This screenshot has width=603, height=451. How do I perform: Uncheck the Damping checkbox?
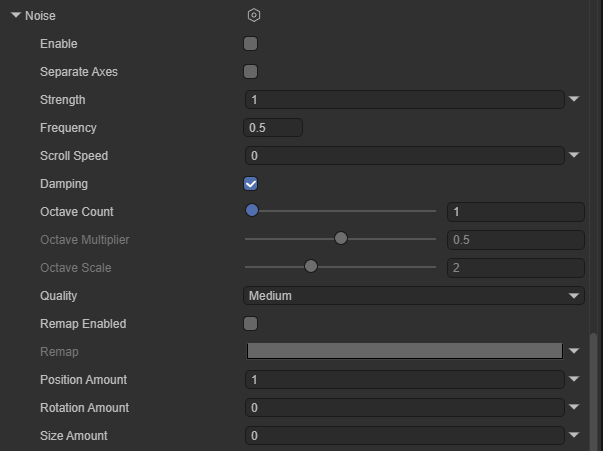click(251, 184)
